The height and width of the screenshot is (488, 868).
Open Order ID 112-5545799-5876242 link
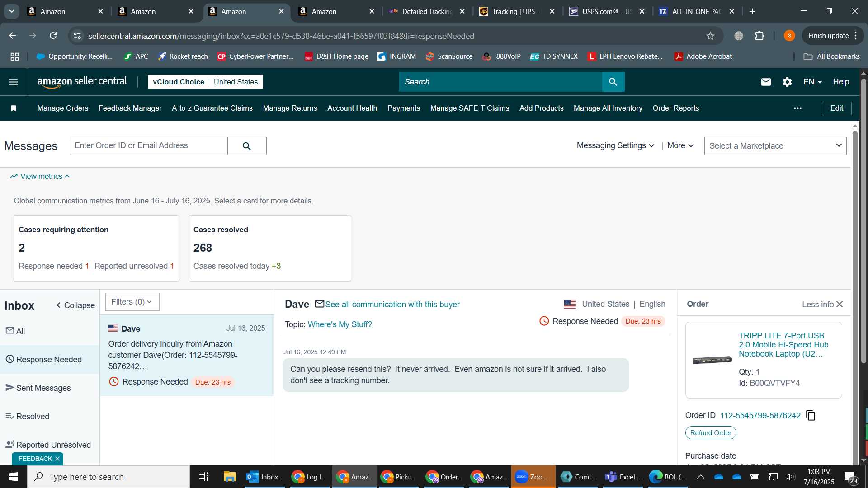tap(760, 416)
